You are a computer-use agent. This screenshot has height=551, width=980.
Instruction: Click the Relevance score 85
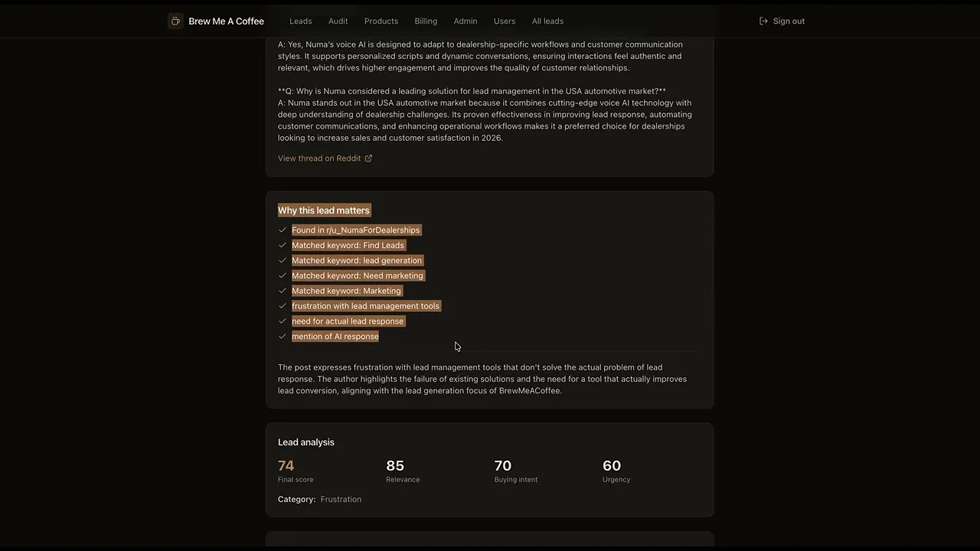point(395,465)
